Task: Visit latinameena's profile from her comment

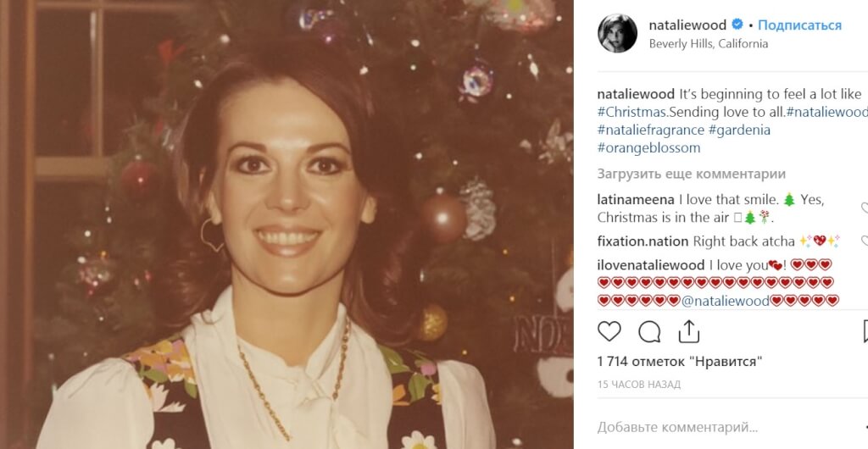Action: (636, 200)
